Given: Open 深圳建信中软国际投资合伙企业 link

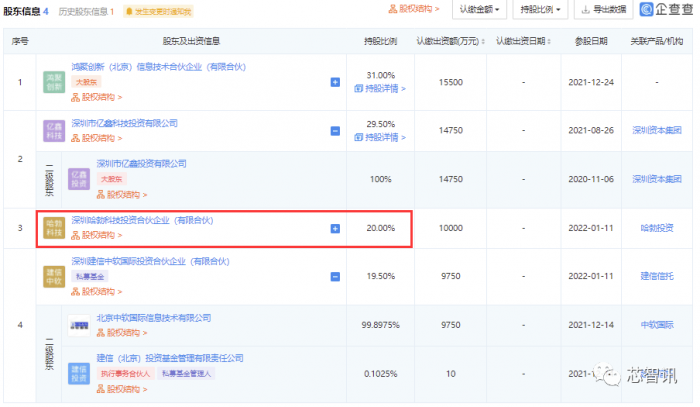Looking at the screenshot, I should tap(150, 261).
